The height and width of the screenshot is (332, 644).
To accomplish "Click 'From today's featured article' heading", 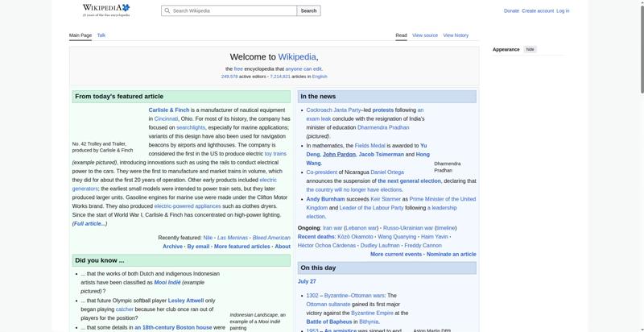I will (119, 97).
